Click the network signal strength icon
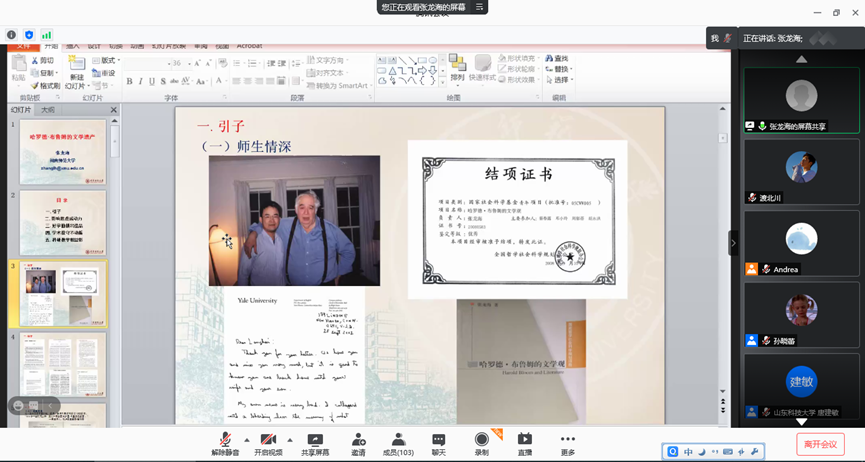Screen dimensions: 865x462 pyautogui.click(x=46, y=35)
